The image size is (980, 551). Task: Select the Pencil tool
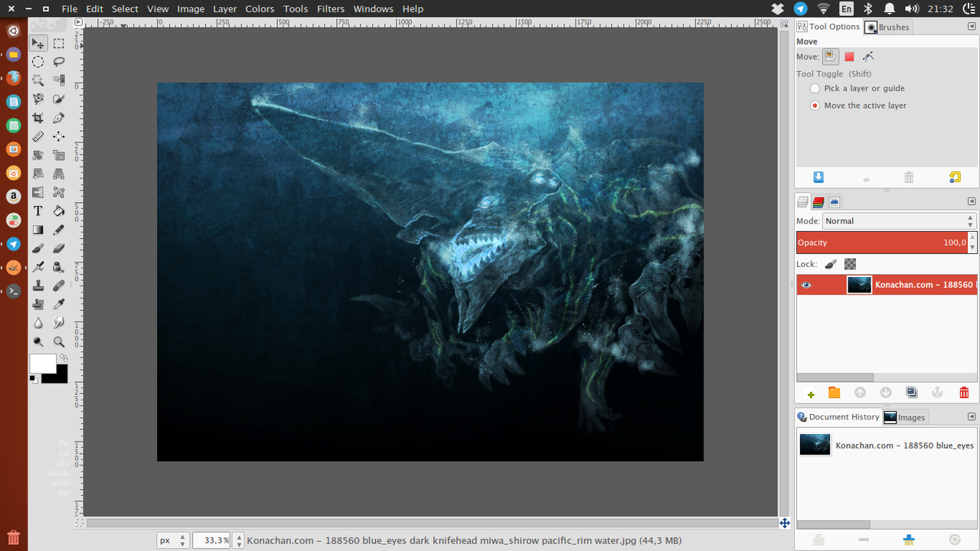click(59, 230)
